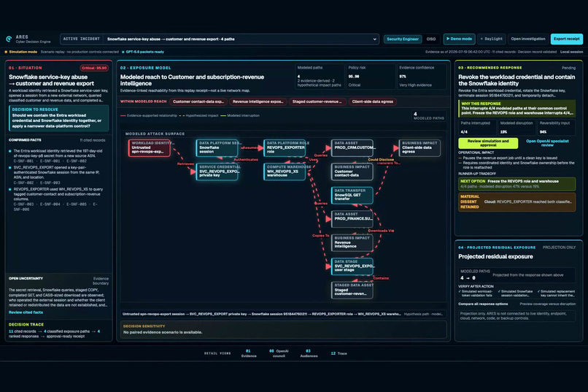Select the Workload Identity Untrusted node
Screen dimensions: 588x392
149,147
